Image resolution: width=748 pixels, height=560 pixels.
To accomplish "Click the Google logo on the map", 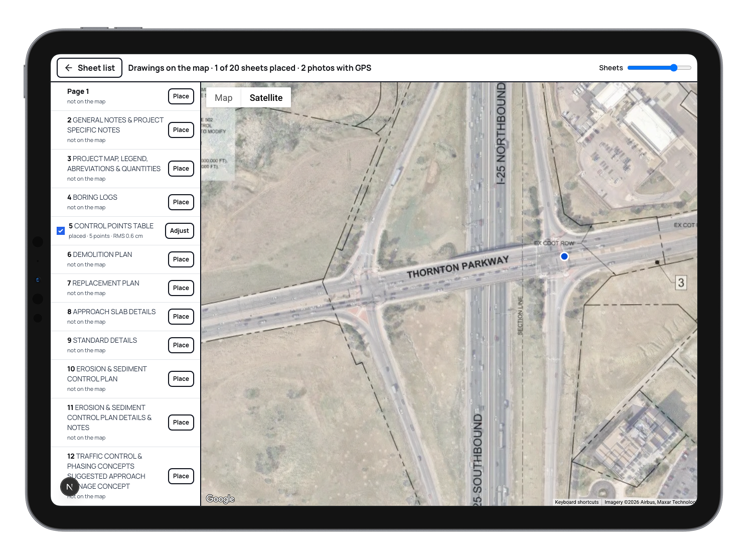I will 220,498.
